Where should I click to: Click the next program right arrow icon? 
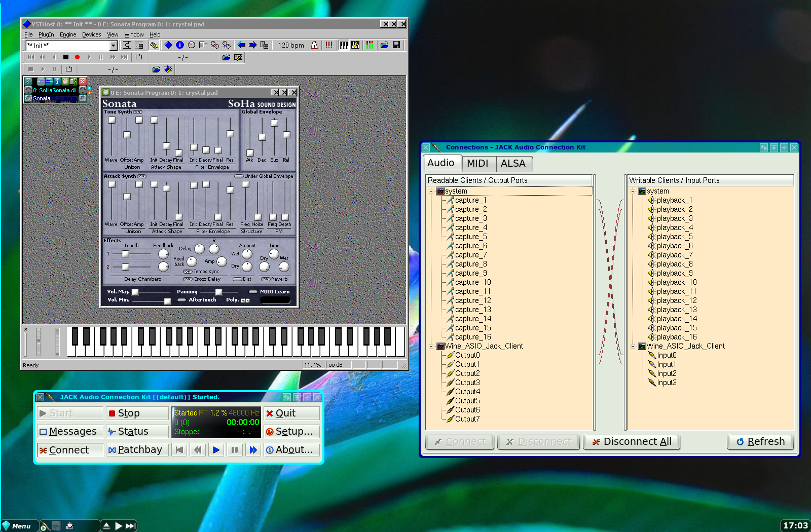tap(252, 45)
